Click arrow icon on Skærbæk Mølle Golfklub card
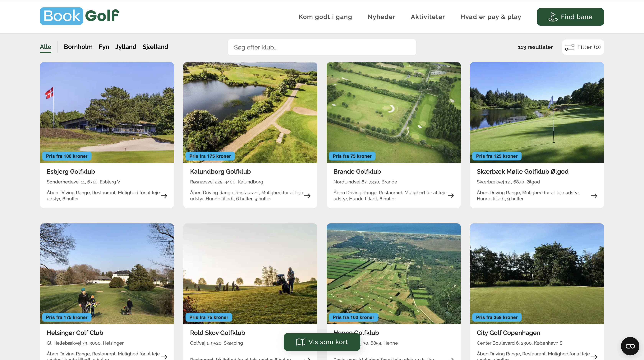Screen dimensions: 644x360 coord(594,196)
